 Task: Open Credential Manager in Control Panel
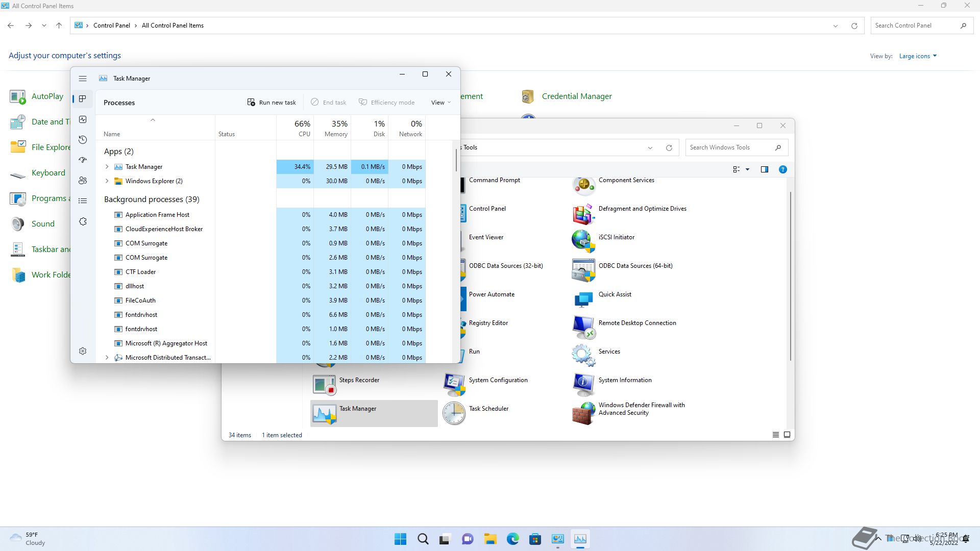coord(567,96)
